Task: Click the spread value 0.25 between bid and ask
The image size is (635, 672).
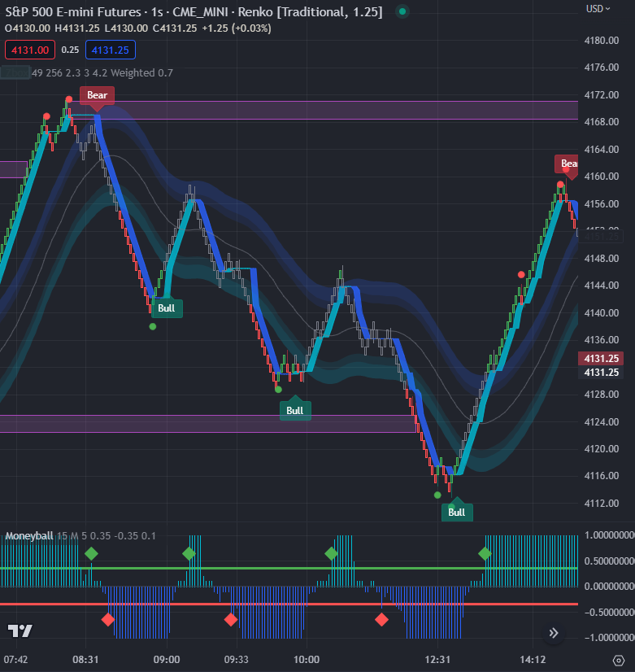Action: click(x=68, y=50)
